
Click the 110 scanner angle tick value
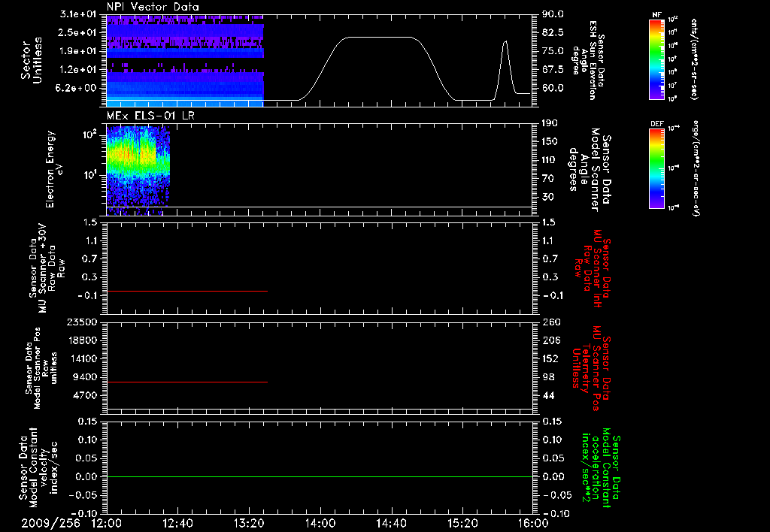coord(550,160)
